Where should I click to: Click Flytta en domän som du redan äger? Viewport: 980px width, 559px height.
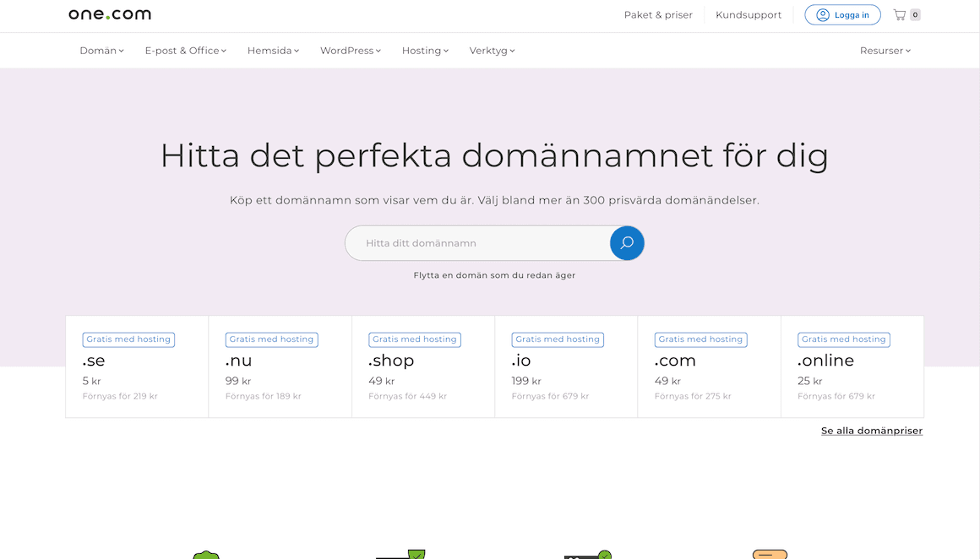click(x=494, y=274)
